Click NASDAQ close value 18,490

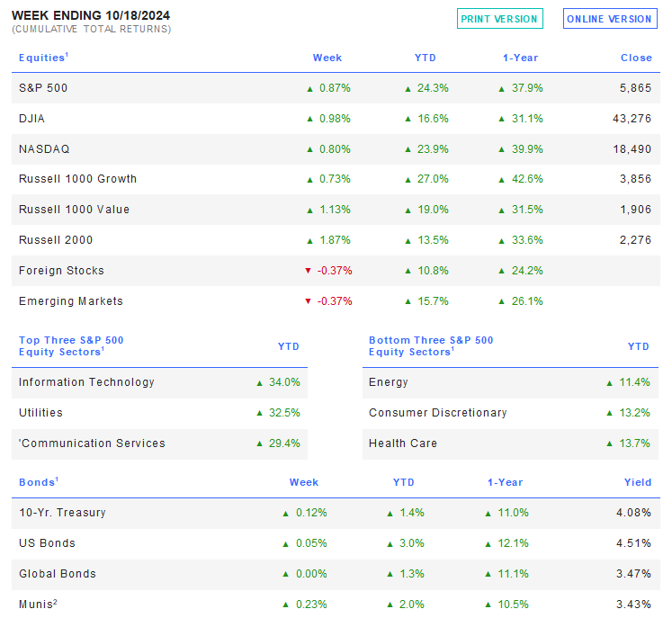632,149
